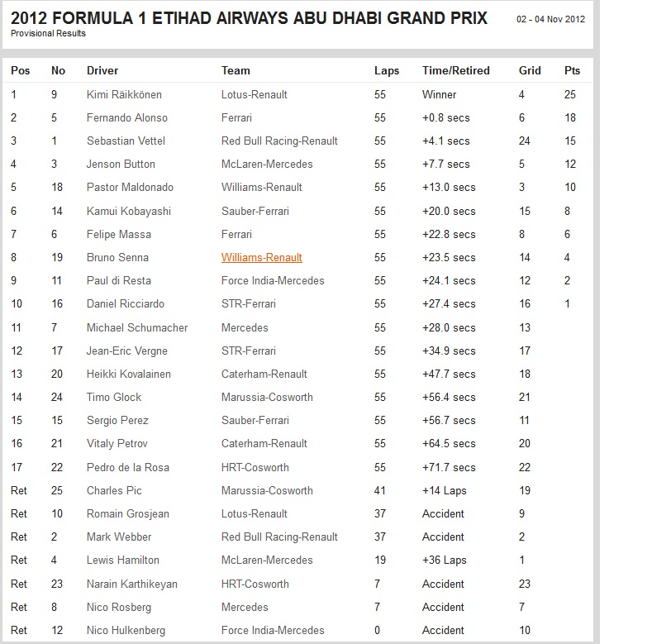Click Fernando Alonso's name

pyautogui.click(x=126, y=118)
